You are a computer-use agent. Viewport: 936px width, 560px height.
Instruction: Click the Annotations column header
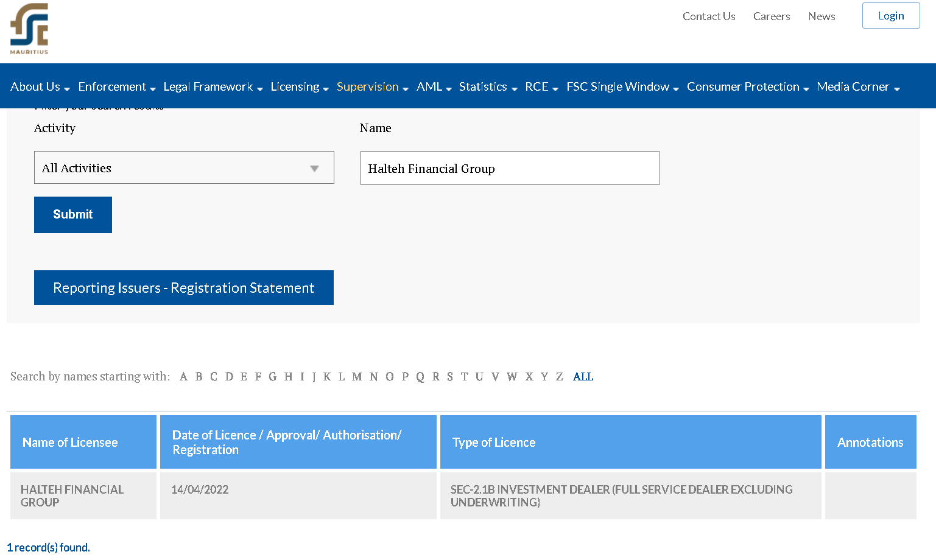click(871, 442)
